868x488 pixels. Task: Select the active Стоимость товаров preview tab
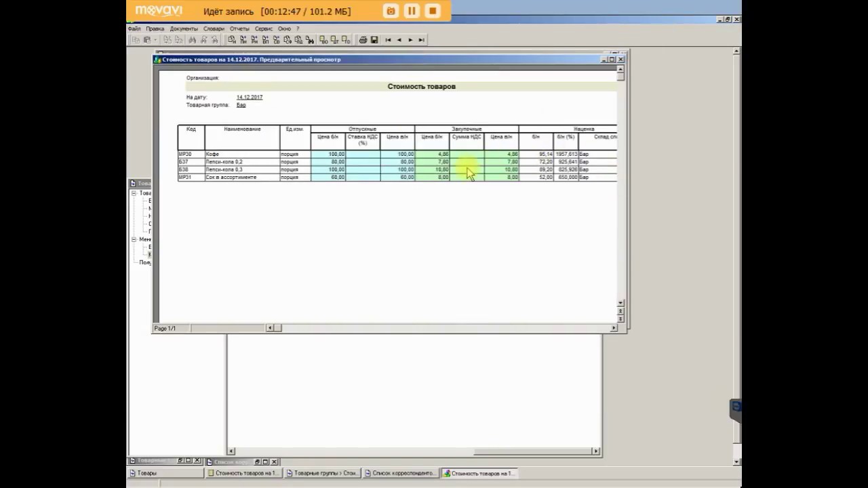pos(479,473)
